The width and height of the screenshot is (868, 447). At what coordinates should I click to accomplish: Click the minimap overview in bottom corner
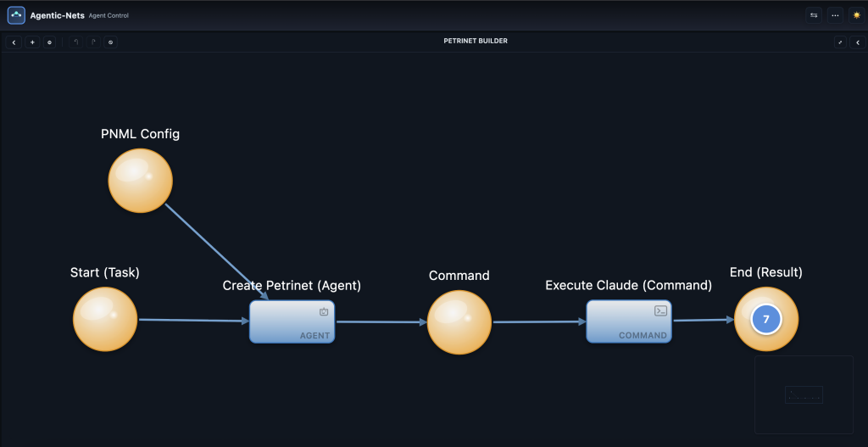point(804,394)
